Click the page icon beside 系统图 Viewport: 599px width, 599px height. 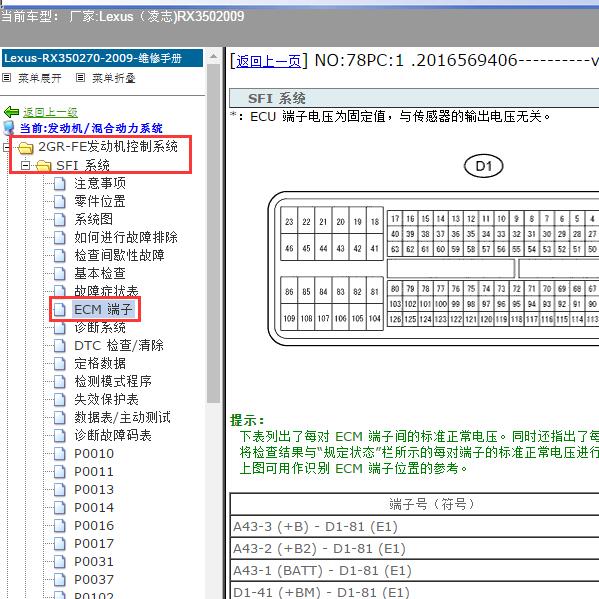(x=60, y=219)
